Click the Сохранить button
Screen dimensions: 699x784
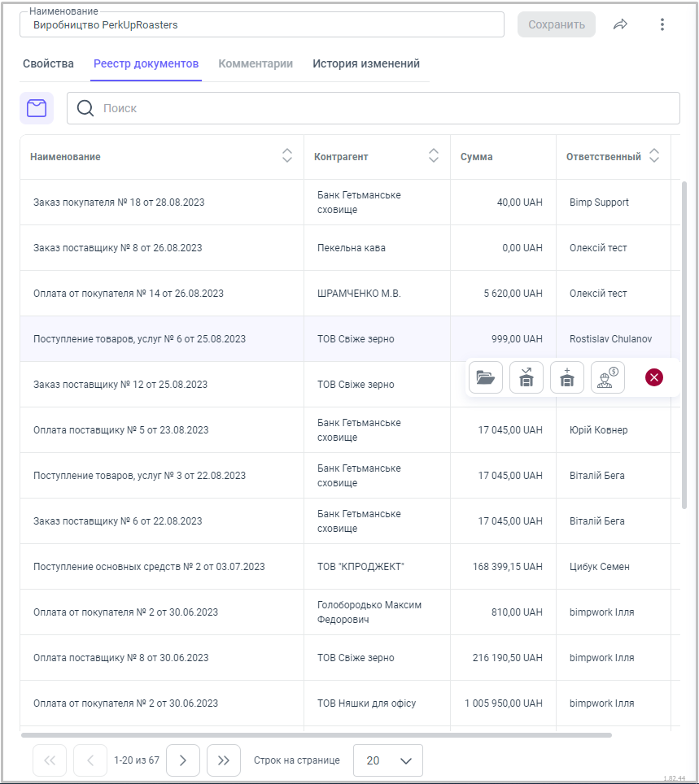click(x=557, y=24)
